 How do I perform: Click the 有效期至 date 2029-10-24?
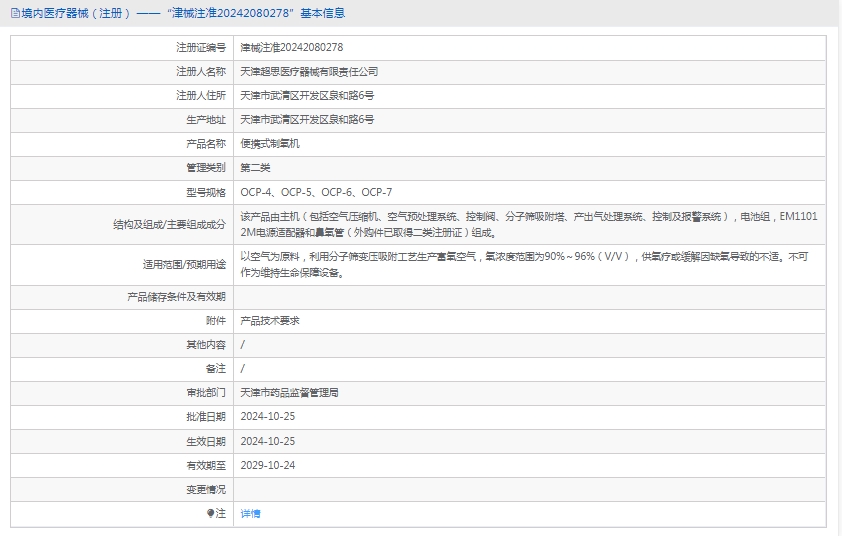tap(268, 465)
